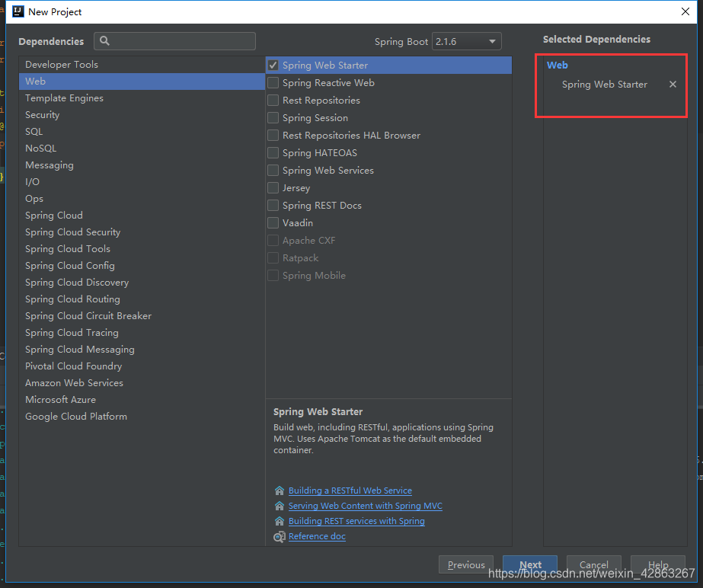Click the disabled Spring Mobile checkbox
Image resolution: width=703 pixels, height=588 pixels.
tap(273, 276)
